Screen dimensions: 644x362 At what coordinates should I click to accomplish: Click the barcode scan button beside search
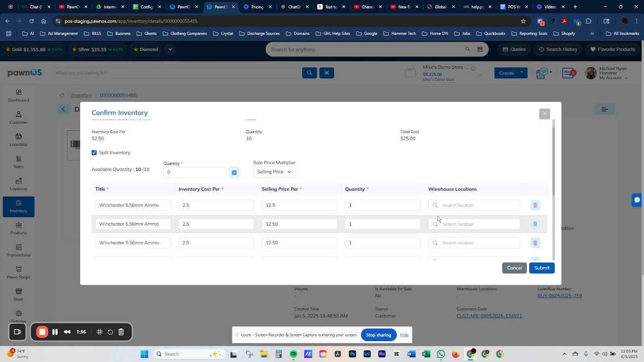(326, 73)
